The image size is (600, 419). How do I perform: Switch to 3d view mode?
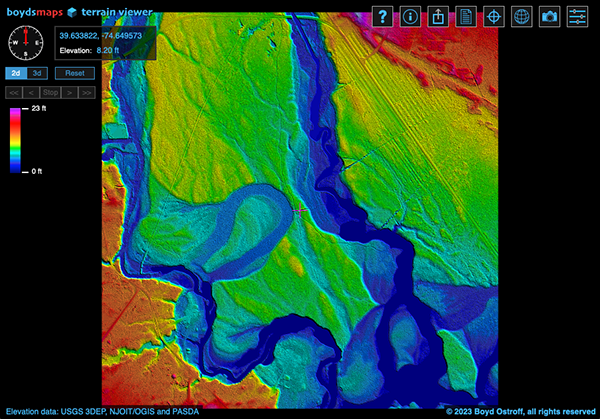point(37,73)
